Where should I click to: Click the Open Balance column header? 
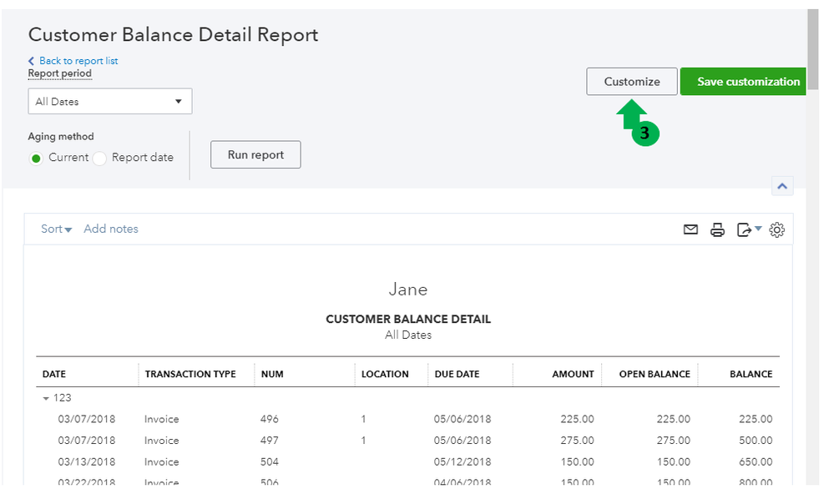click(655, 375)
